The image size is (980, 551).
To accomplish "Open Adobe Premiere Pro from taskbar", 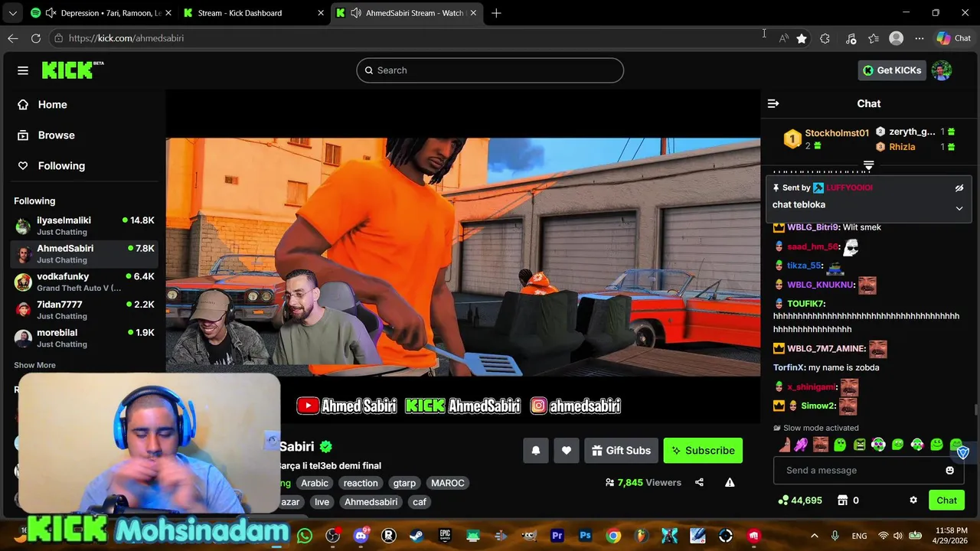I will pyautogui.click(x=557, y=536).
